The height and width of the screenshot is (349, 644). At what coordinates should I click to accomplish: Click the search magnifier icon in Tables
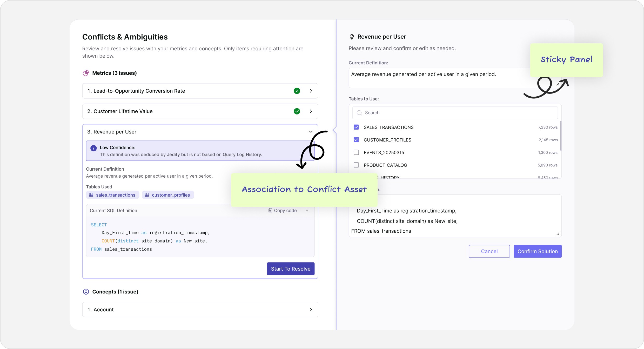click(359, 113)
